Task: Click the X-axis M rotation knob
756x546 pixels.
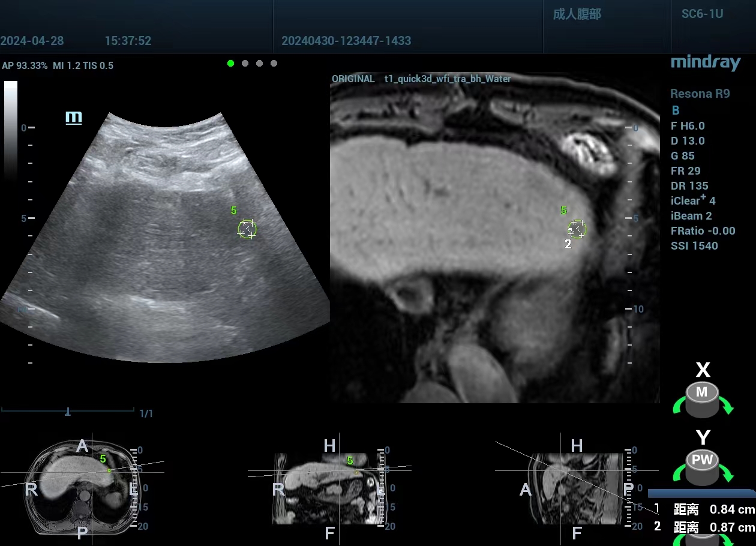Action: pyautogui.click(x=701, y=398)
